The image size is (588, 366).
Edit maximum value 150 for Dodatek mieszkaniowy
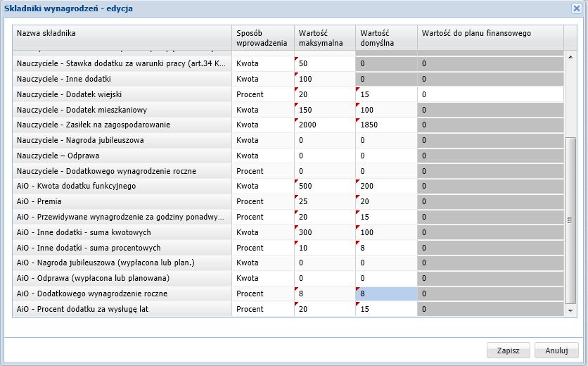(x=325, y=110)
